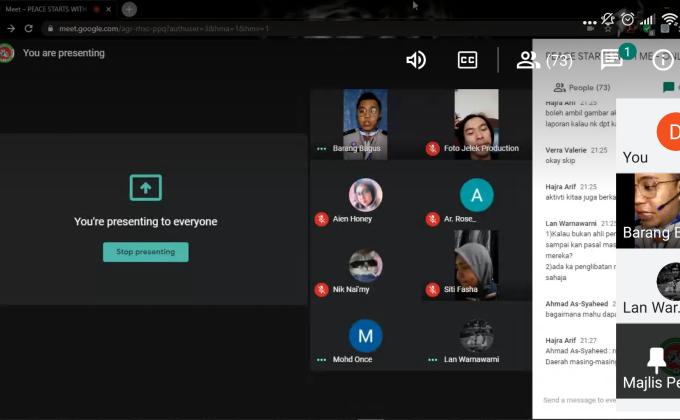The width and height of the screenshot is (680, 420).
Task: Open more options dots for Mohd Once
Action: (x=322, y=359)
